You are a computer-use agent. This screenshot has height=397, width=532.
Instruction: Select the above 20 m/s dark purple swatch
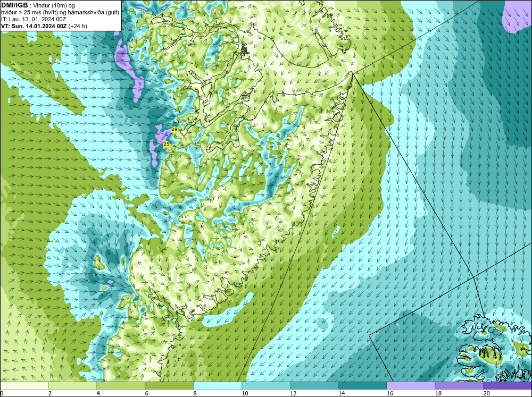(x=507, y=385)
